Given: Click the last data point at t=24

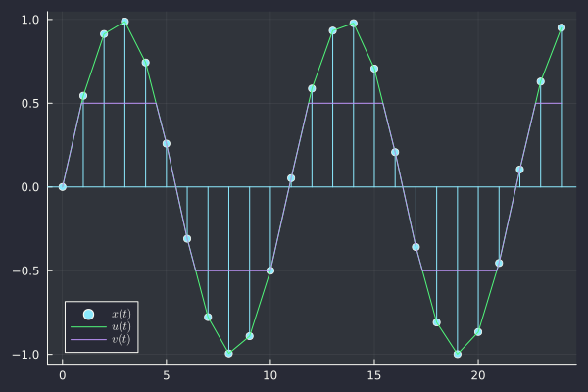Looking at the screenshot, I should click(x=562, y=27).
